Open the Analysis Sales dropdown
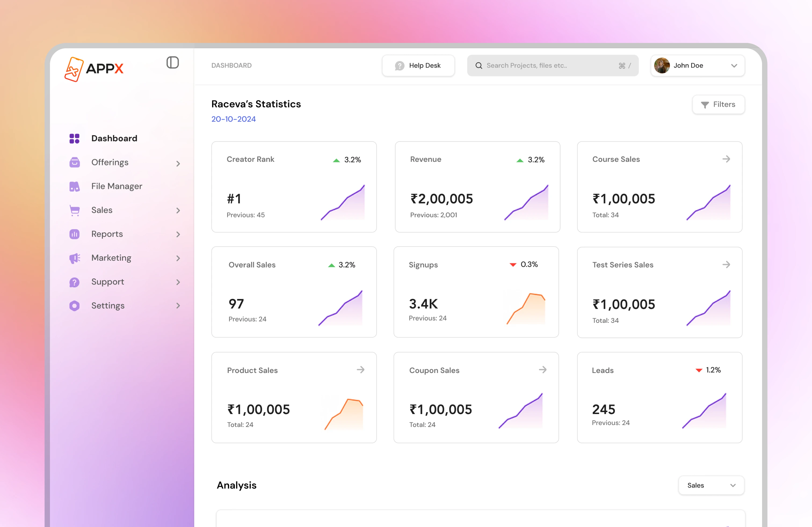This screenshot has width=812, height=527. [x=711, y=485]
